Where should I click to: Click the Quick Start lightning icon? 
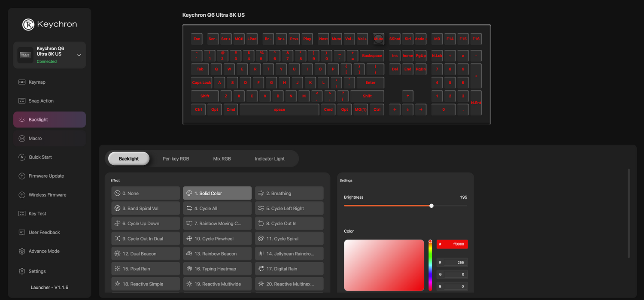(x=22, y=157)
